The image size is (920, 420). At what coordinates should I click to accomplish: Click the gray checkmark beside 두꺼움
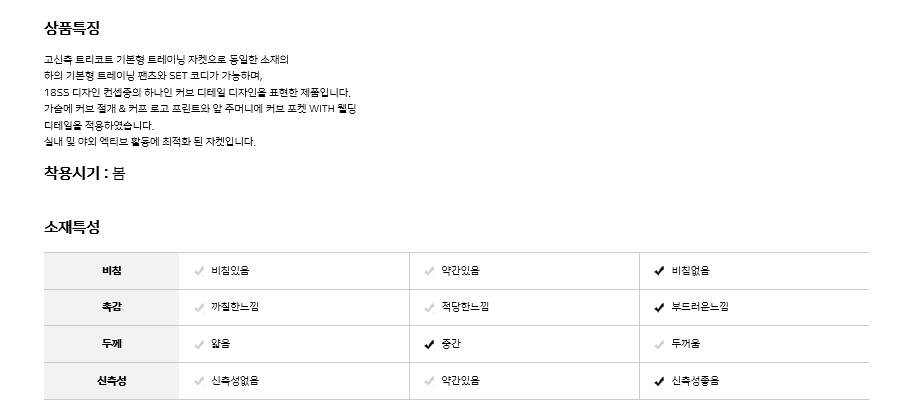click(x=659, y=344)
